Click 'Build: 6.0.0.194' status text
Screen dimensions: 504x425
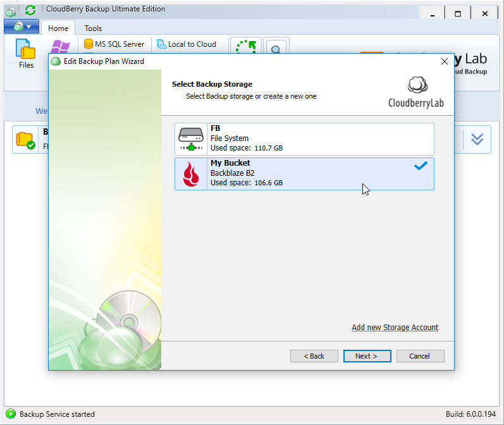click(470, 414)
